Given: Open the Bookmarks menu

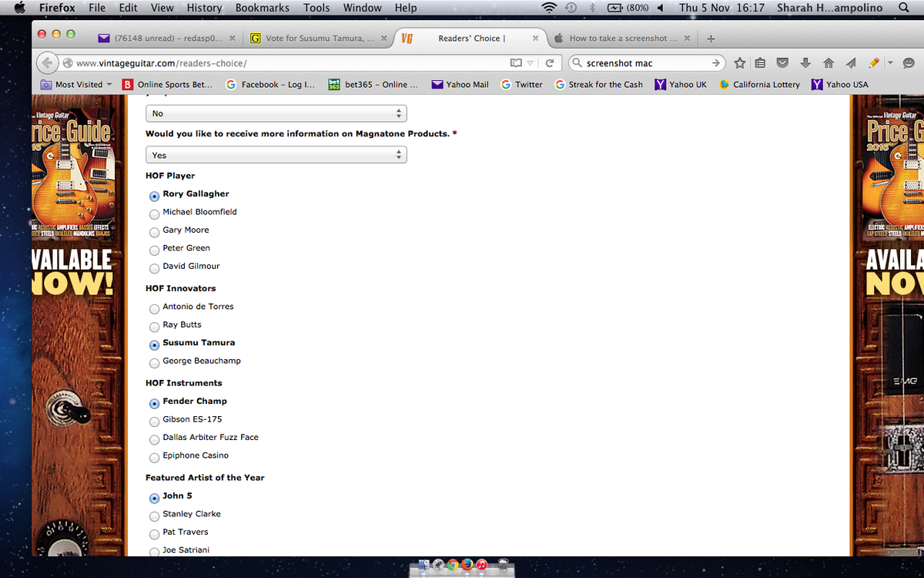Looking at the screenshot, I should coord(263,8).
